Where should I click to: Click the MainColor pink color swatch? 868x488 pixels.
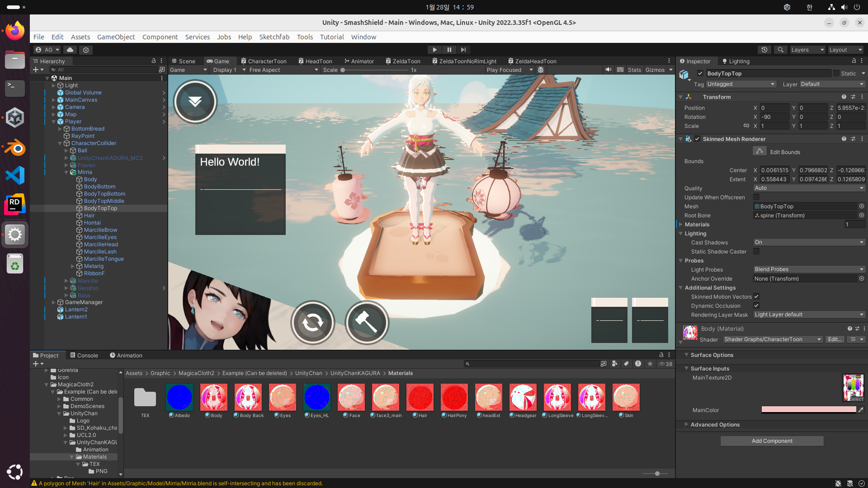pyautogui.click(x=809, y=409)
